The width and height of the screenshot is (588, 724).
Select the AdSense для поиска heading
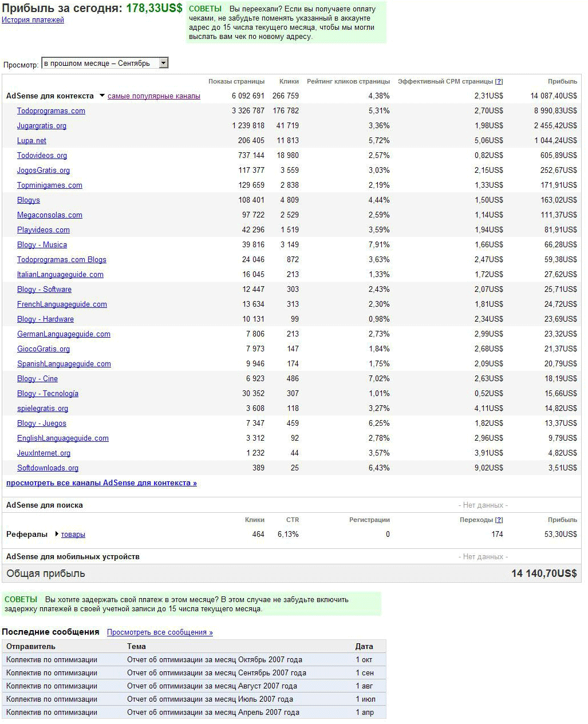point(45,505)
